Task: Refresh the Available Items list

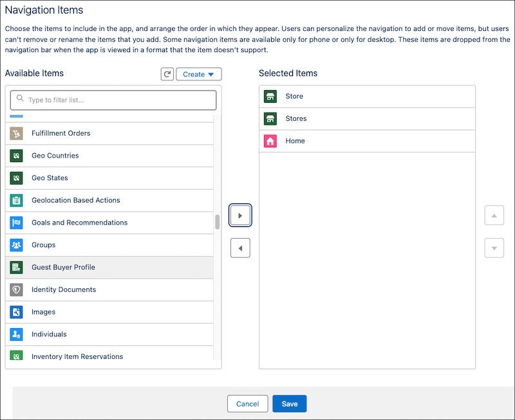Action: 167,74
